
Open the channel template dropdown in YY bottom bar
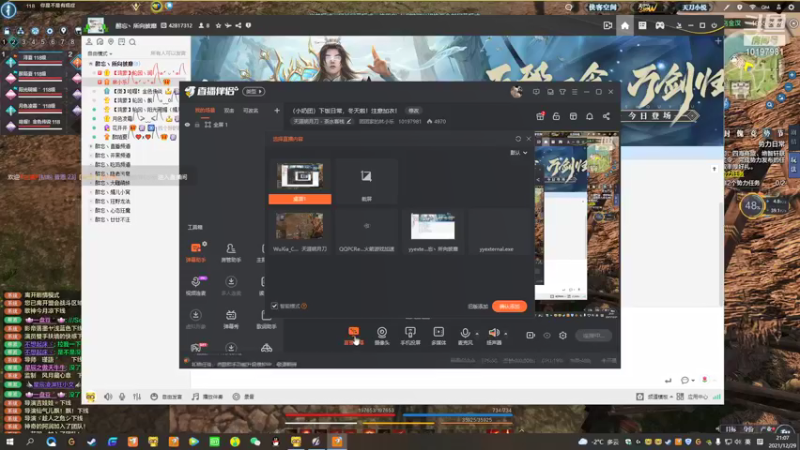pos(654,396)
